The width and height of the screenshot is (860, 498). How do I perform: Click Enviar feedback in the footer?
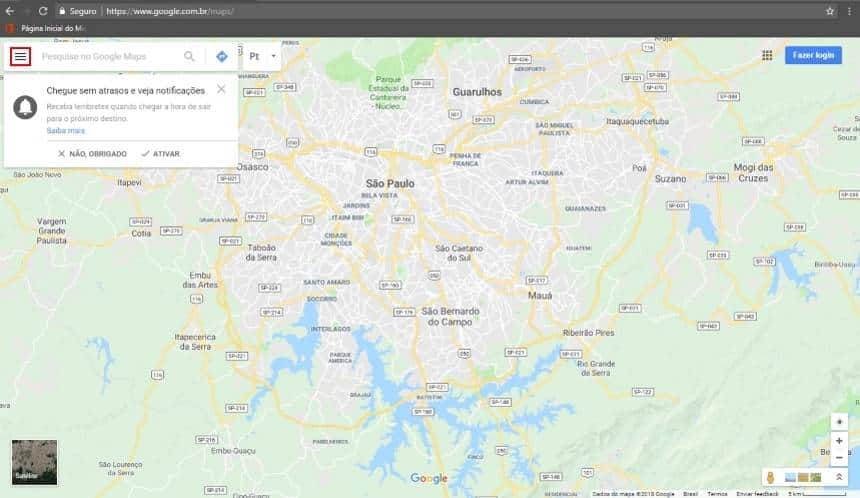[757, 494]
